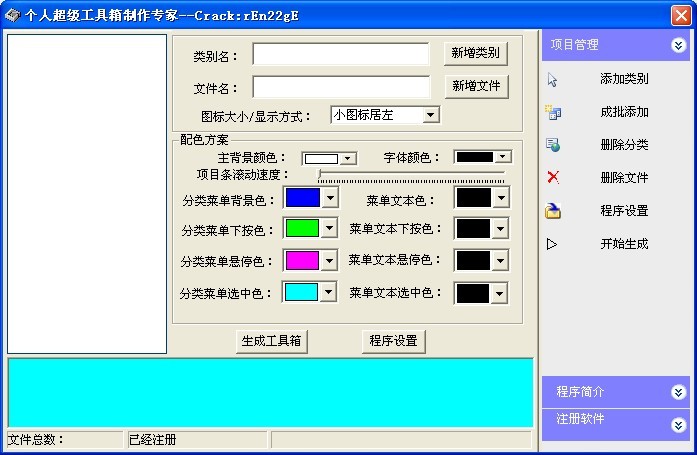Open 图标大小/显示方式 combo box
This screenshot has width=697, height=455.
tap(385, 115)
